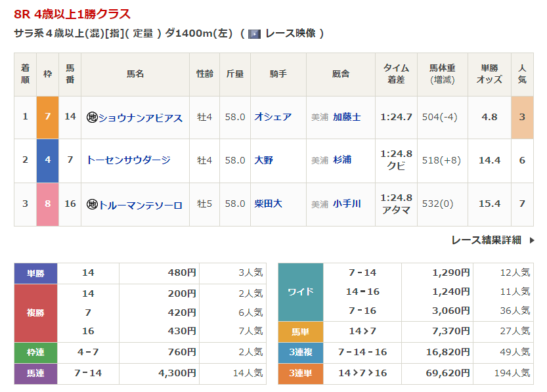
Task: Click trainer name 杉浦
Action: (342, 160)
